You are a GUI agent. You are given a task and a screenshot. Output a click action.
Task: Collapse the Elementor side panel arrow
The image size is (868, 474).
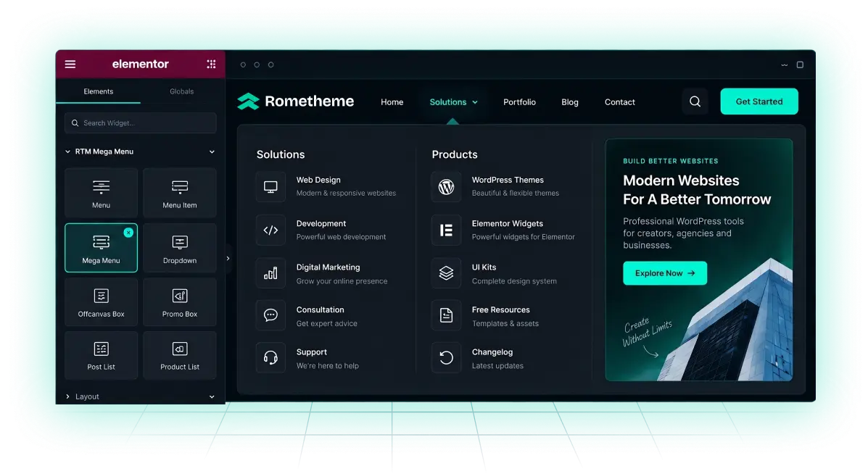(x=228, y=258)
